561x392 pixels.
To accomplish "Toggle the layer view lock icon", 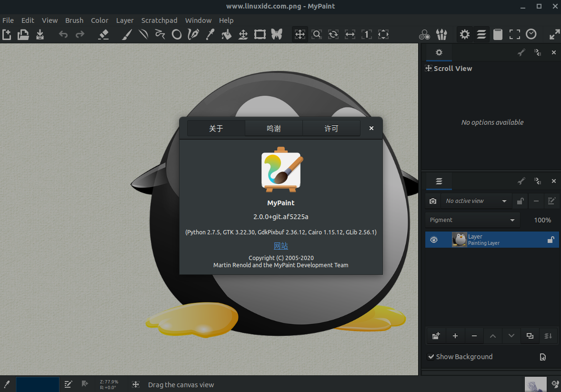I will 520,201.
